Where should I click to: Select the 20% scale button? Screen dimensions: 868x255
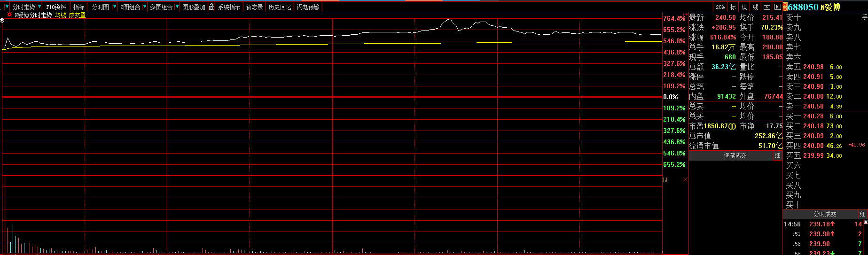(720, 7)
